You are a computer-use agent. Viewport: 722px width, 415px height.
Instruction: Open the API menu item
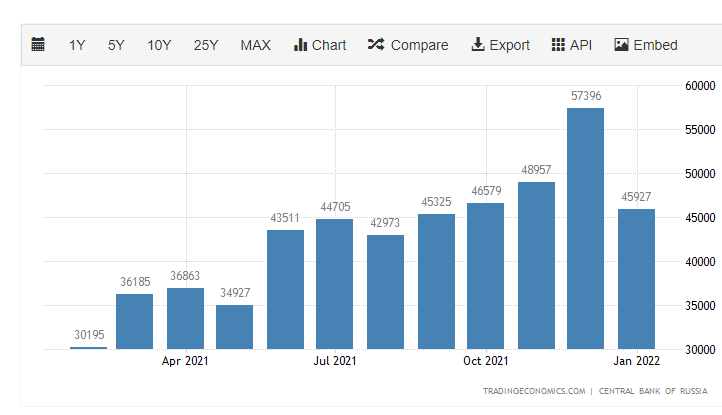click(581, 45)
